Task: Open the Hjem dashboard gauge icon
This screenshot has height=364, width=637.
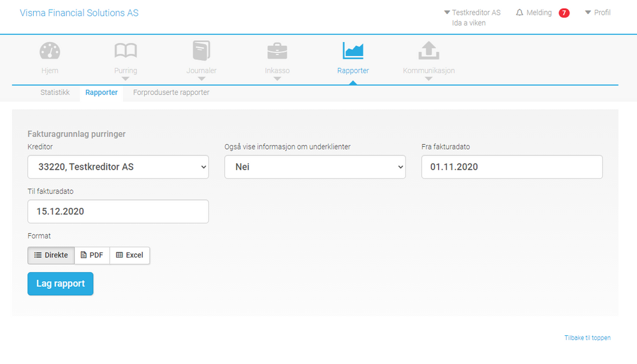Action: coord(50,51)
